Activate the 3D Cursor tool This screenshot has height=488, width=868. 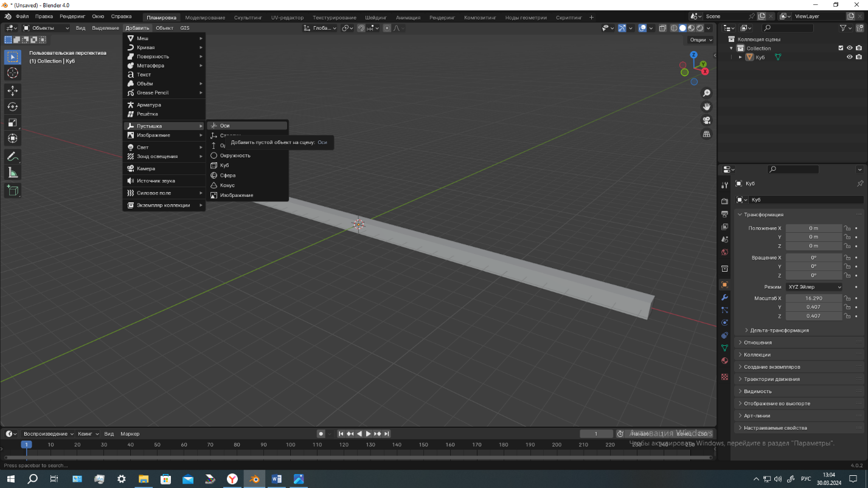click(12, 73)
